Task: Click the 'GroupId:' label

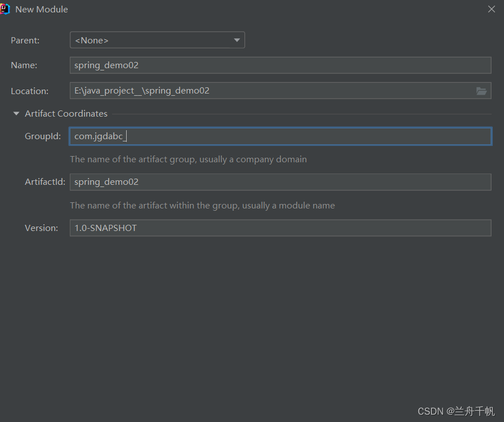Action: click(43, 136)
